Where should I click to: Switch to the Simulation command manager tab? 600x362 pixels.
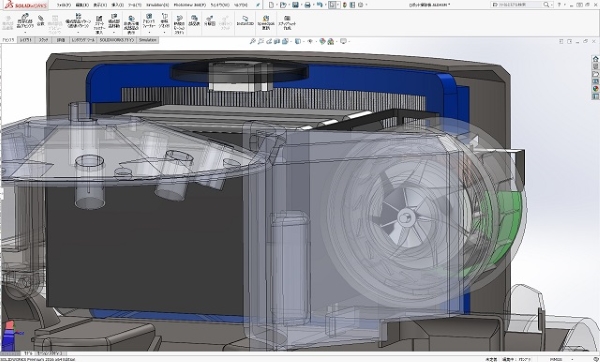[x=148, y=40]
